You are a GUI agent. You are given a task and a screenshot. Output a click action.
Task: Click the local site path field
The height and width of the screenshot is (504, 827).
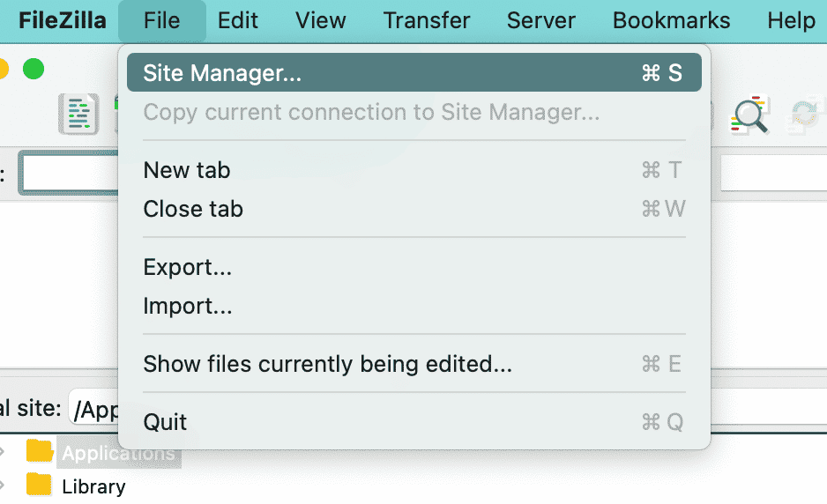coord(94,409)
